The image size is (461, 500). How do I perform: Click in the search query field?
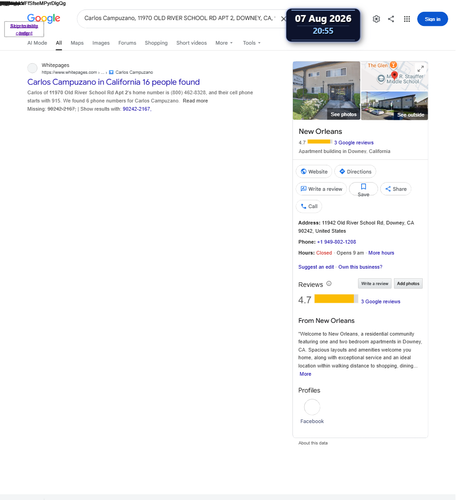coord(179,18)
